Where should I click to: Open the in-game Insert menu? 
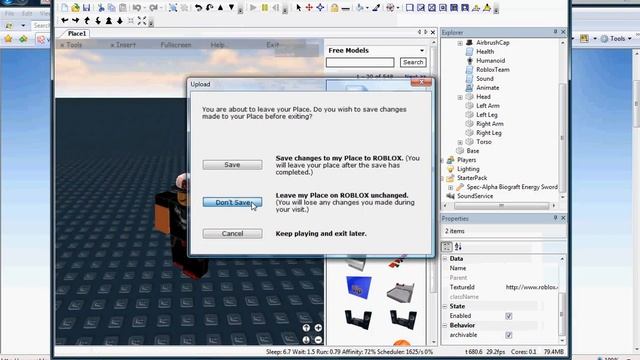[123, 45]
